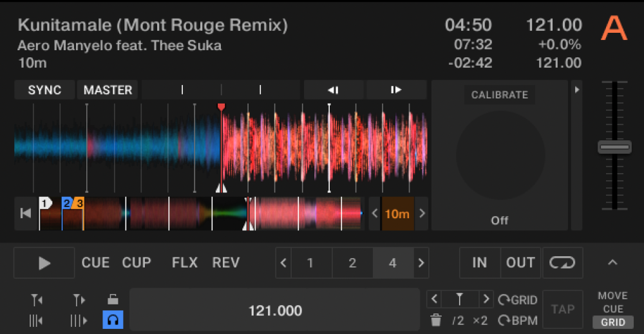Shift key down with left chevron

pyautogui.click(x=375, y=214)
